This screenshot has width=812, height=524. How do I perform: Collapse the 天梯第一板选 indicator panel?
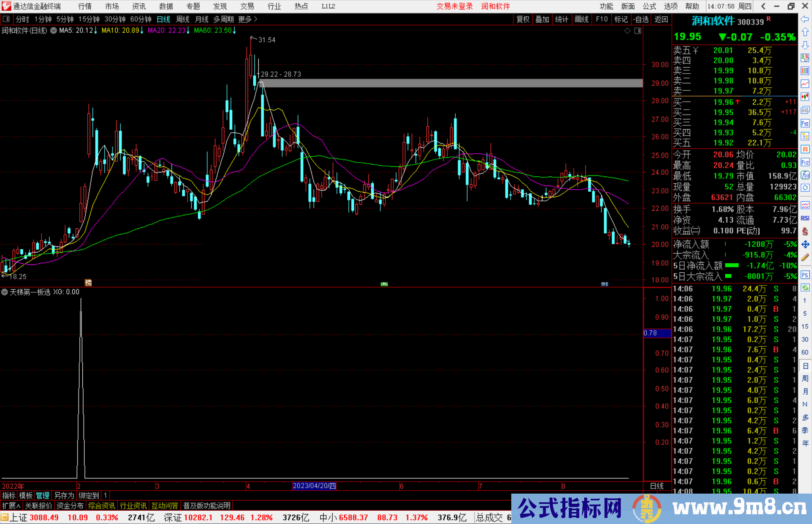tap(5, 292)
